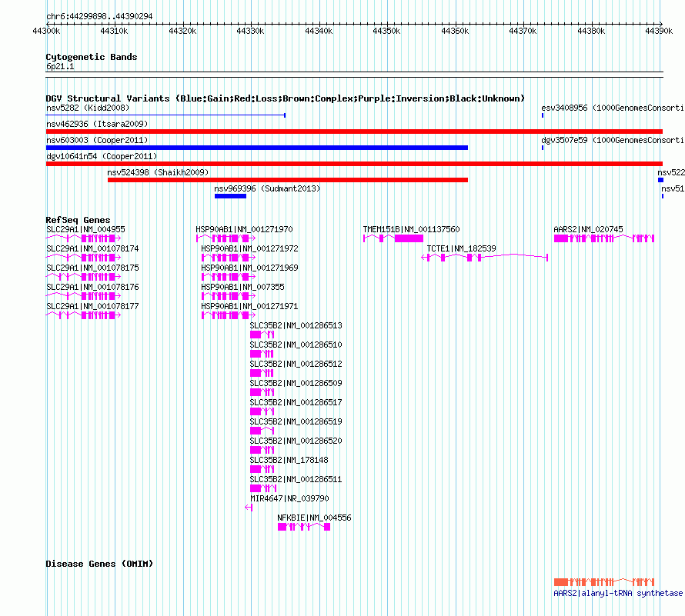Select the SLC29A1|NM_001078174 transcript glyph
685x616 pixels.
point(83,258)
